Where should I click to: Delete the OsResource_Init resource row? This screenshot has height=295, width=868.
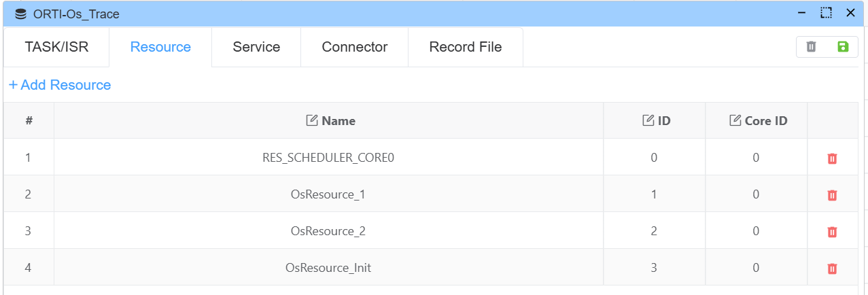click(832, 268)
